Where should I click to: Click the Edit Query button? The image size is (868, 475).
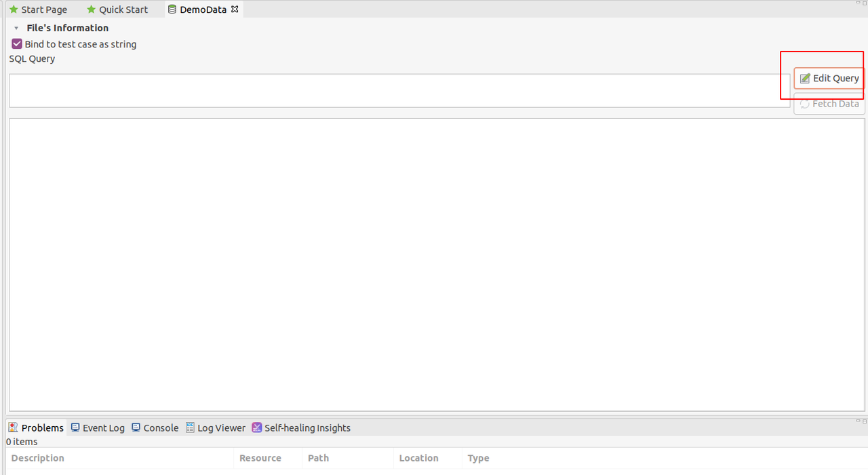(829, 78)
